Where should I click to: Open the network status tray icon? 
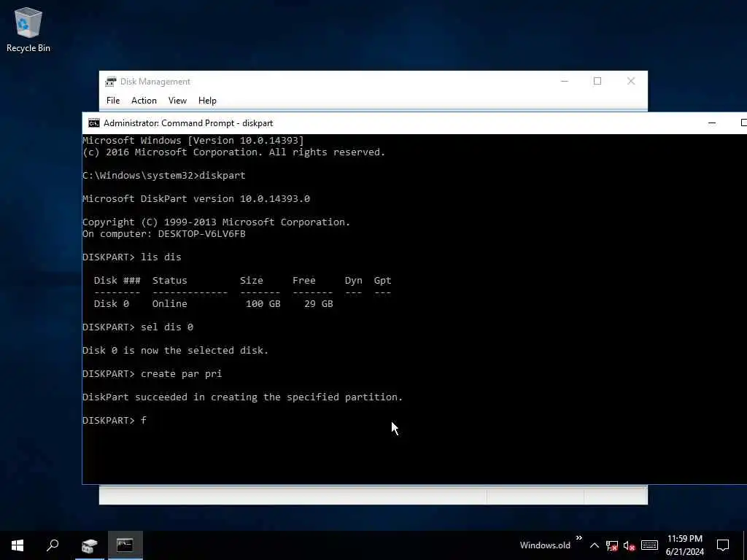612,545
